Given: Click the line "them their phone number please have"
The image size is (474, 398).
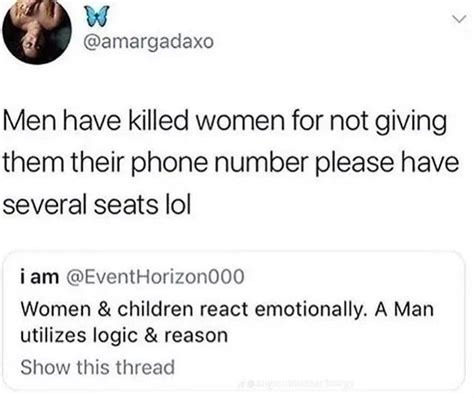Looking at the screenshot, I should coord(231,163).
